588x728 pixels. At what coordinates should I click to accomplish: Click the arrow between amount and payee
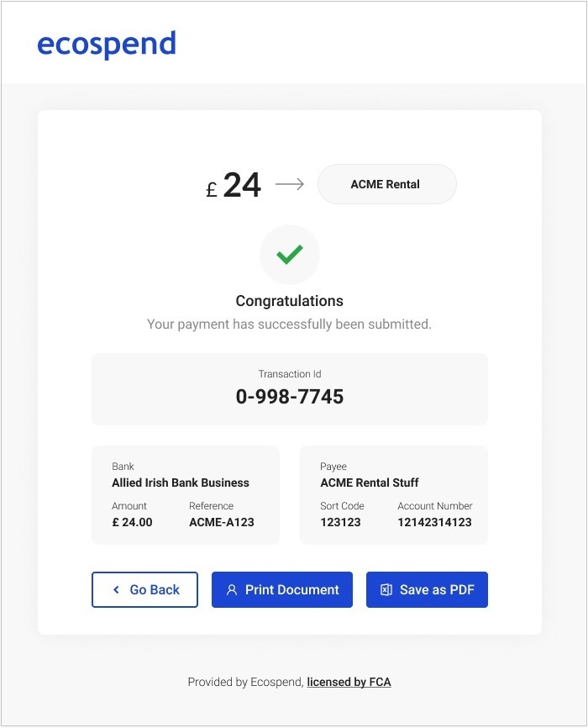pyautogui.click(x=290, y=184)
